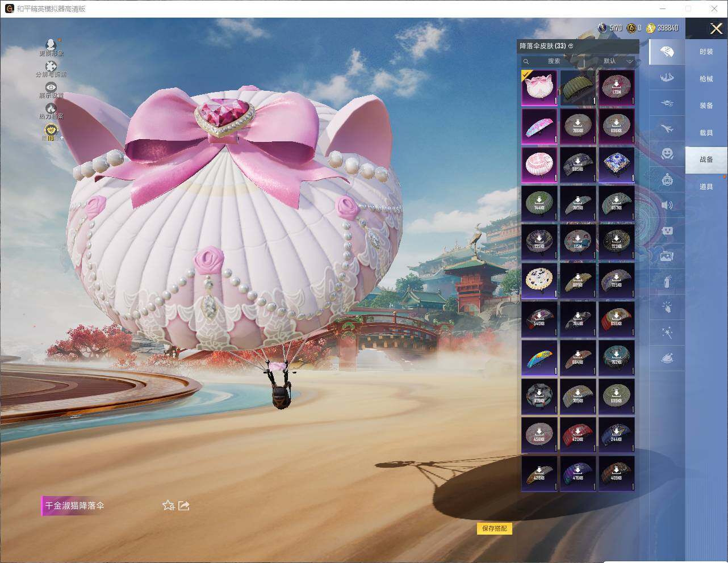Switch to the 载具 vehicles tab
The image size is (728, 563).
click(706, 133)
